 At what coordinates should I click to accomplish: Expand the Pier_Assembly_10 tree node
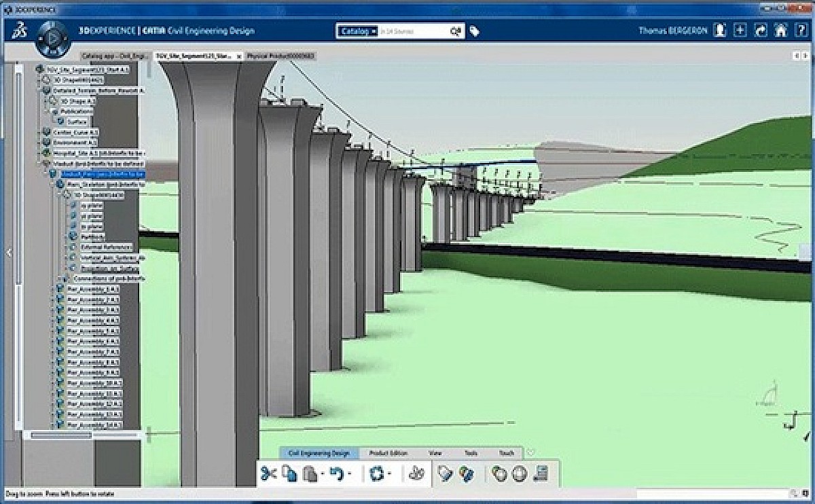(53, 384)
